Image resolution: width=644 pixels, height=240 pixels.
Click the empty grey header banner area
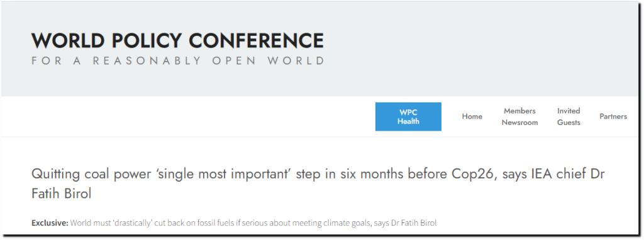tap(480, 48)
